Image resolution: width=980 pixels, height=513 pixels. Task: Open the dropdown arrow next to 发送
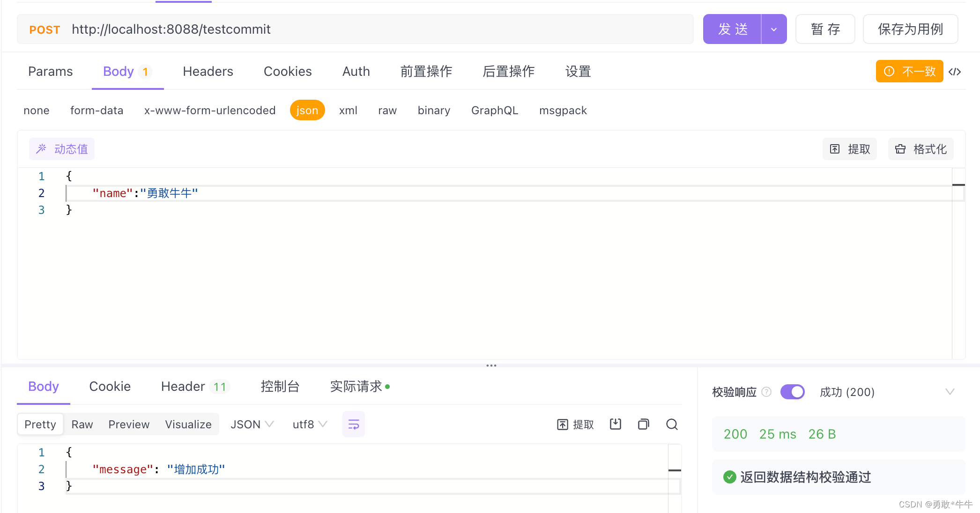(x=774, y=29)
